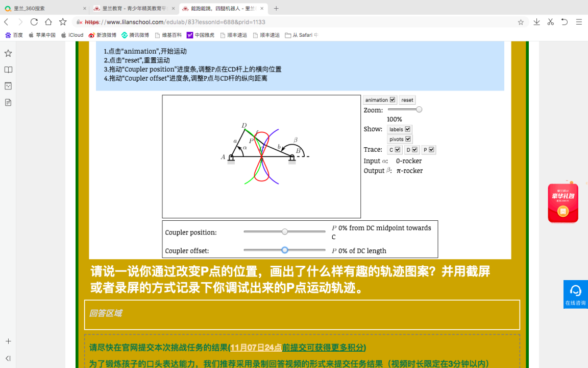This screenshot has height=368, width=588.
Task: Click the Coupler offset slider handle
Action: coord(285,250)
